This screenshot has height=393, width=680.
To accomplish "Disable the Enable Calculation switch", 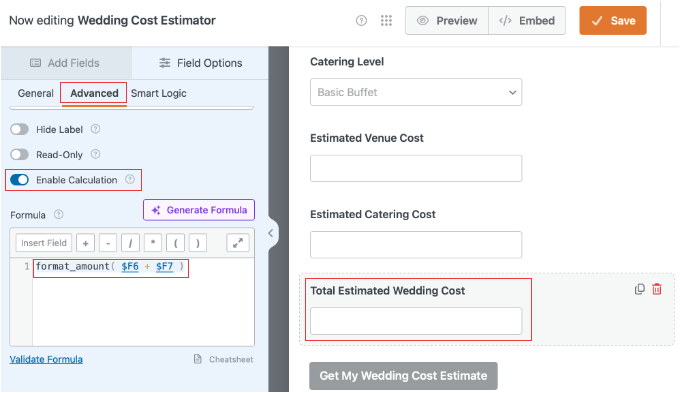I will (20, 180).
